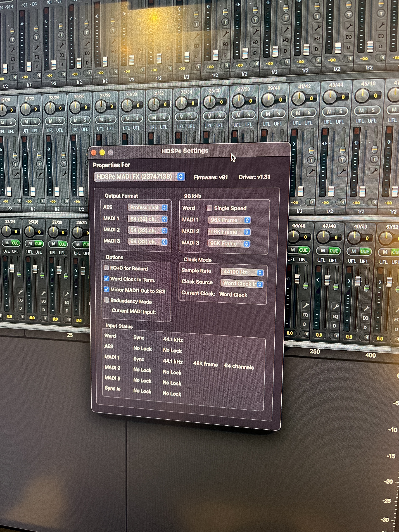Click the pan knob on channel 37/38
The image size is (399, 532).
click(238, 101)
